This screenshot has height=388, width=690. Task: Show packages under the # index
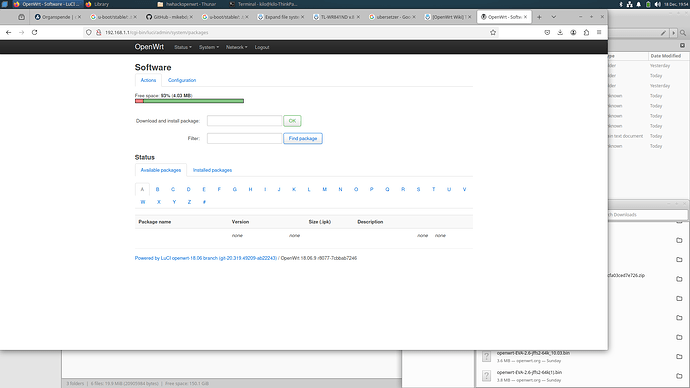click(204, 202)
